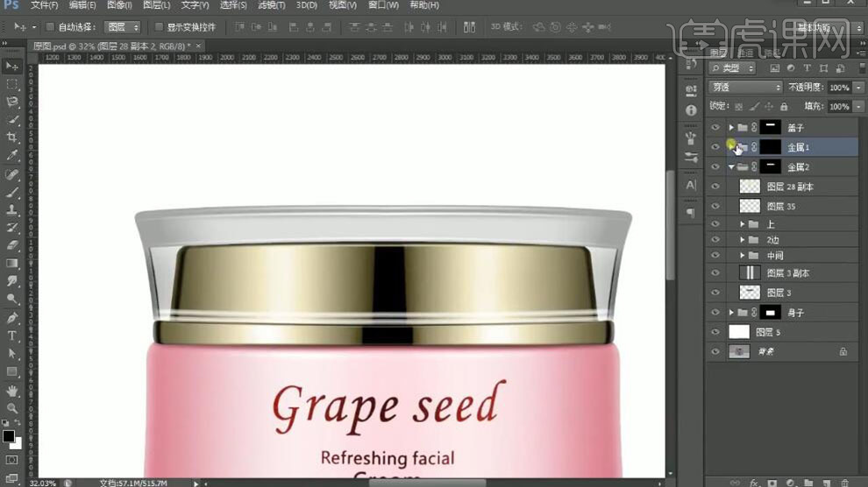Enable the 显示变换控件 checkbox
Screen dimensions: 868x487
click(159, 26)
